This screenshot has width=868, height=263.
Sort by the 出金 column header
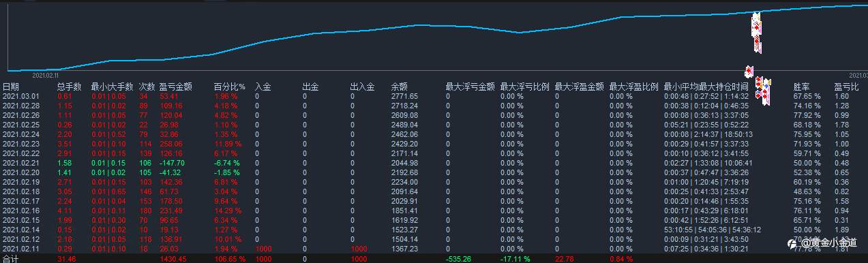pos(310,87)
